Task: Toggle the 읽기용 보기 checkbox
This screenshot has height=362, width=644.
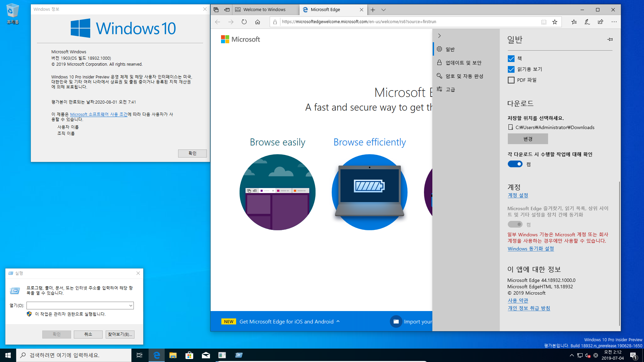Action: (x=512, y=69)
